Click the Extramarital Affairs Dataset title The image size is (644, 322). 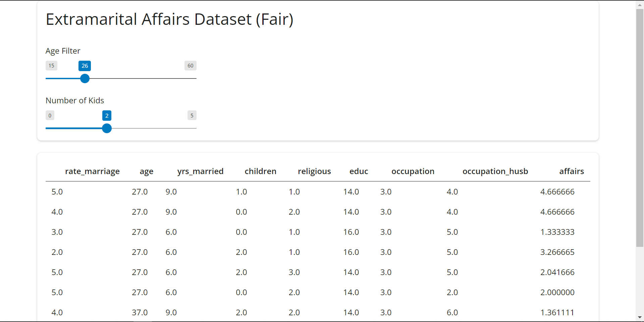click(169, 19)
